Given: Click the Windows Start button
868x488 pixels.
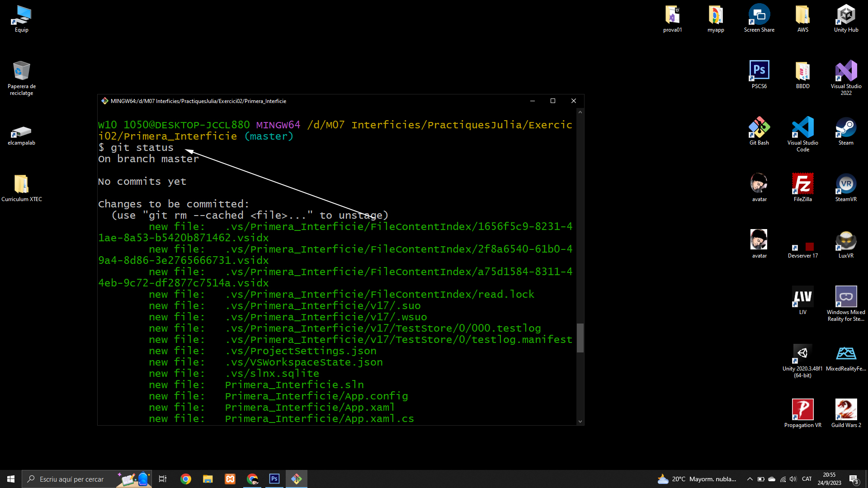Looking at the screenshot, I should click(11, 479).
